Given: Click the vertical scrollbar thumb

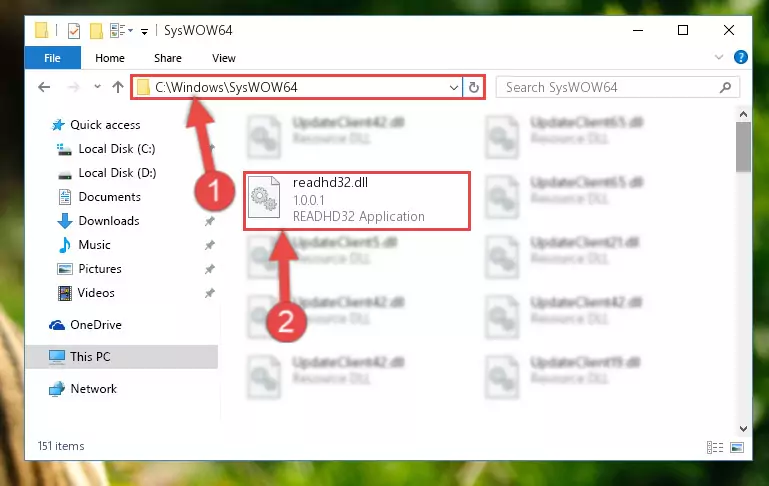Looking at the screenshot, I should (743, 147).
